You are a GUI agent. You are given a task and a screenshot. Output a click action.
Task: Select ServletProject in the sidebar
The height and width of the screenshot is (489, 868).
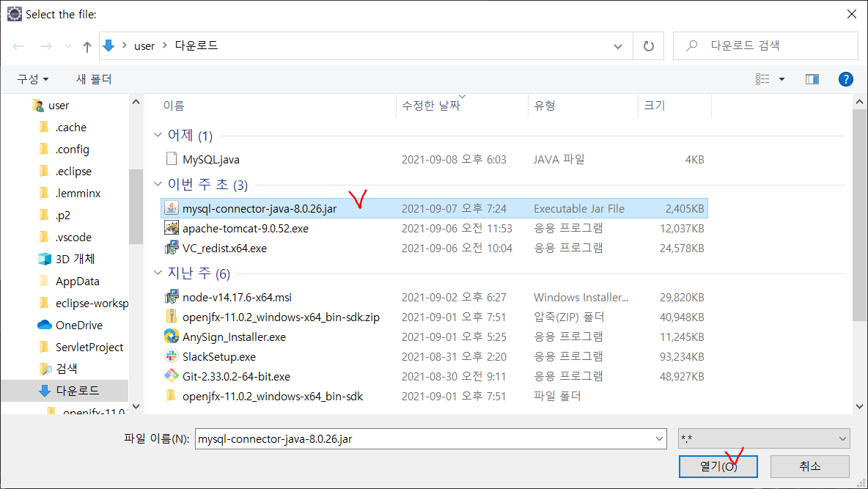(x=89, y=348)
